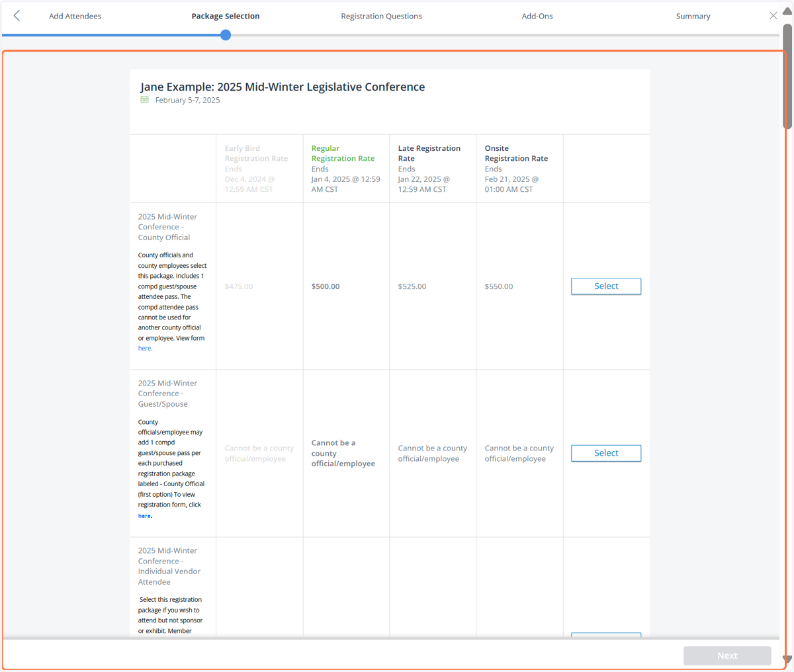The height and width of the screenshot is (672, 794).
Task: Select the County Official package
Action: [x=606, y=286]
